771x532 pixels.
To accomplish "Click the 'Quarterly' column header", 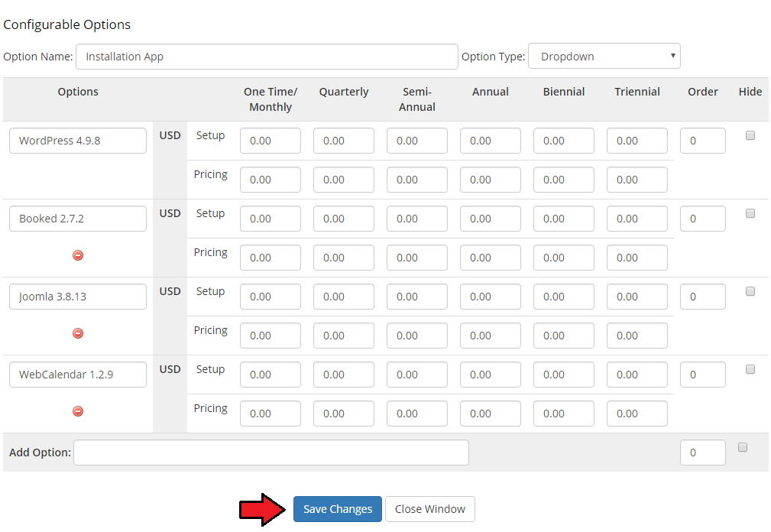I will pyautogui.click(x=344, y=92).
